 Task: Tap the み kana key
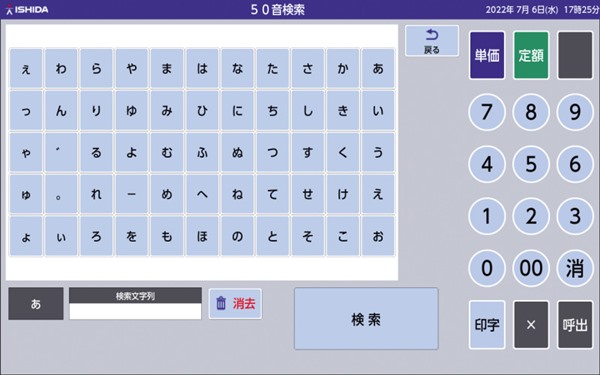(167, 111)
